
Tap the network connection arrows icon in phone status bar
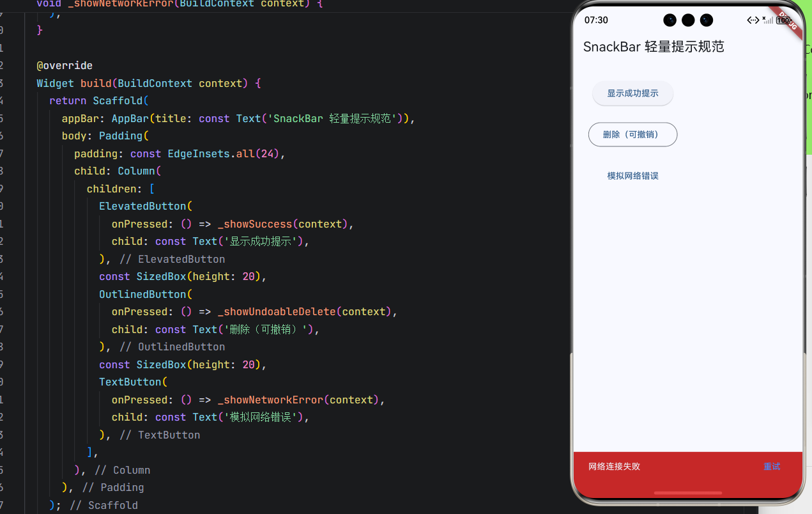click(x=753, y=20)
